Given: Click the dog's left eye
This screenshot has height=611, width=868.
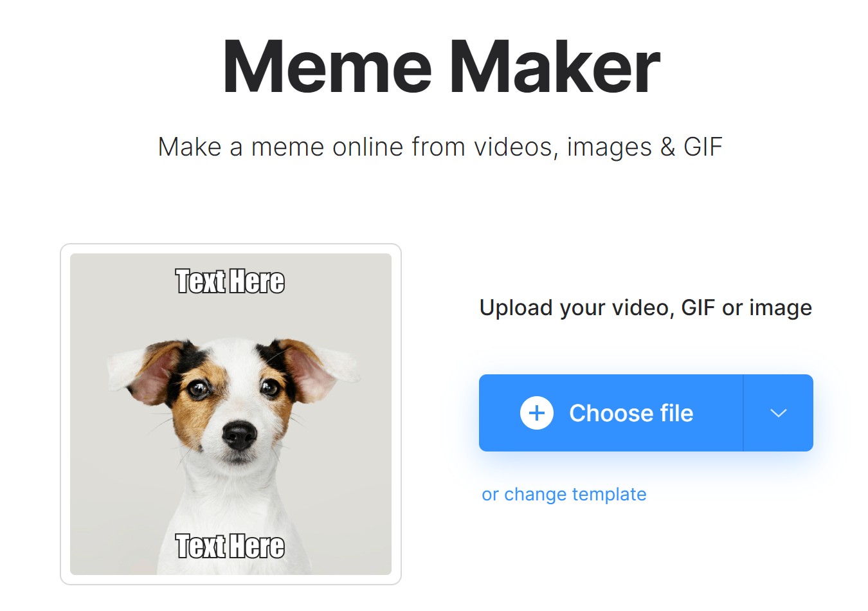Looking at the screenshot, I should 198,388.
